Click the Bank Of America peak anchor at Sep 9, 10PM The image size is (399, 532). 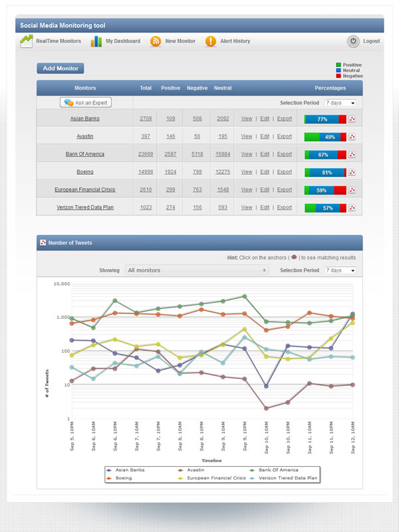click(245, 296)
